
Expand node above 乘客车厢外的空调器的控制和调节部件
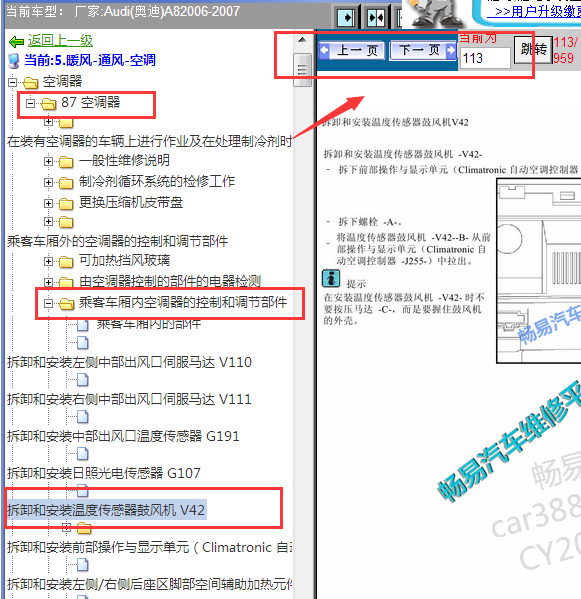[48, 221]
